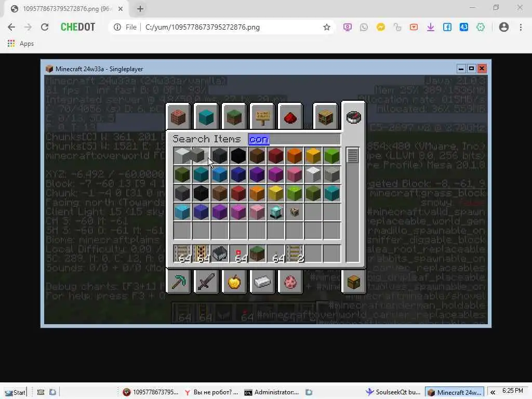Pick the brown concrete block in first row
The height and width of the screenshot is (399, 532).
coord(257,156)
